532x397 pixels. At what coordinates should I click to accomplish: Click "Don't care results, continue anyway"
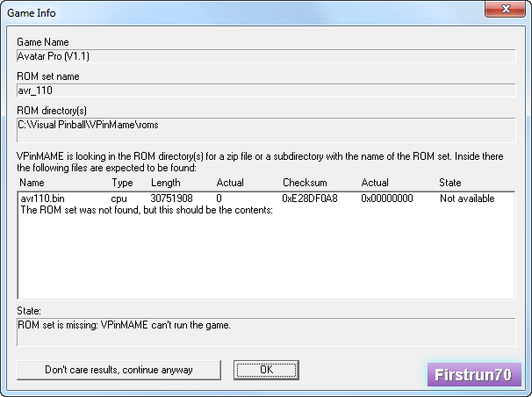[x=119, y=370]
